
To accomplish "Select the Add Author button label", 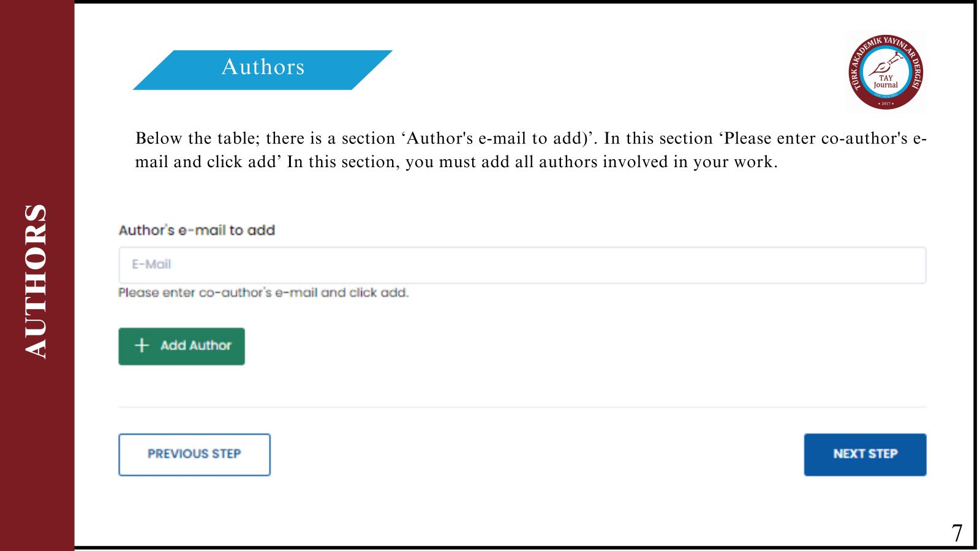I will click(196, 345).
